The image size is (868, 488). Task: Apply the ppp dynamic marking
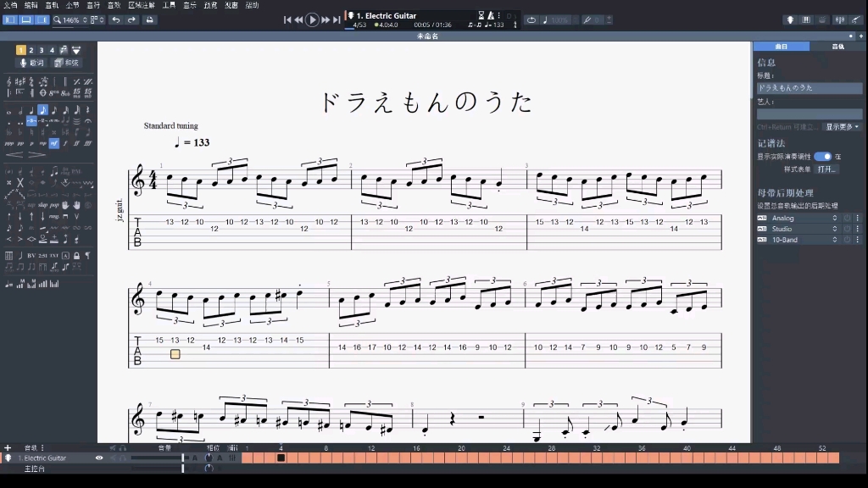click(x=8, y=143)
